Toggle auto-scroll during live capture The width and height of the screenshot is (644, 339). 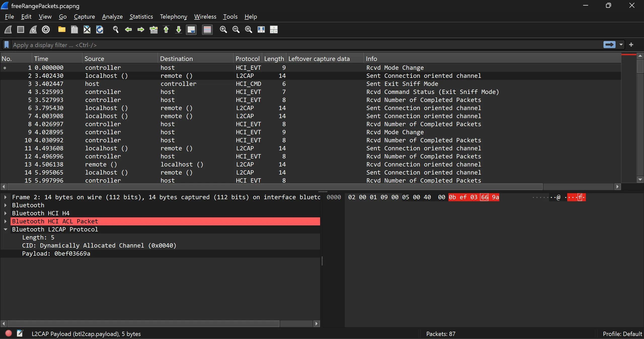[191, 30]
